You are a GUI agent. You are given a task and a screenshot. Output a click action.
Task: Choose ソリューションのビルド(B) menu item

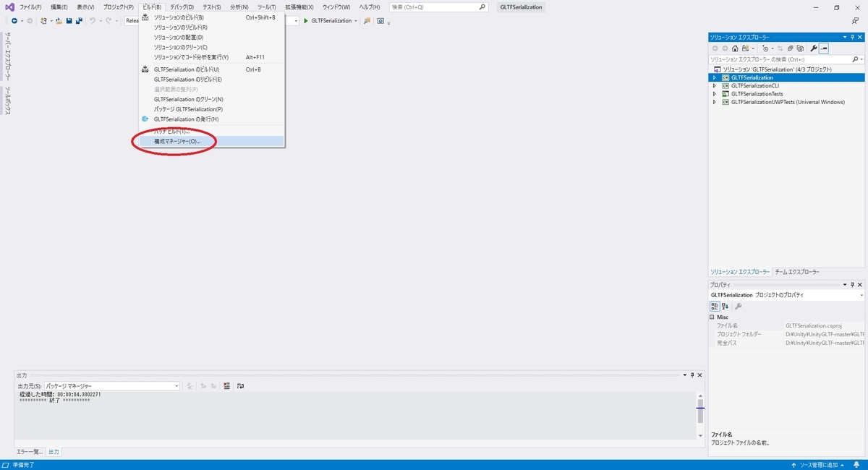point(212,17)
